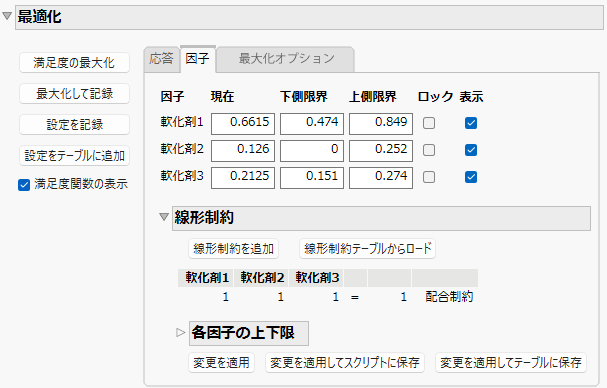Switch to the 応答 tab
This screenshot has width=607, height=388.
(x=161, y=59)
